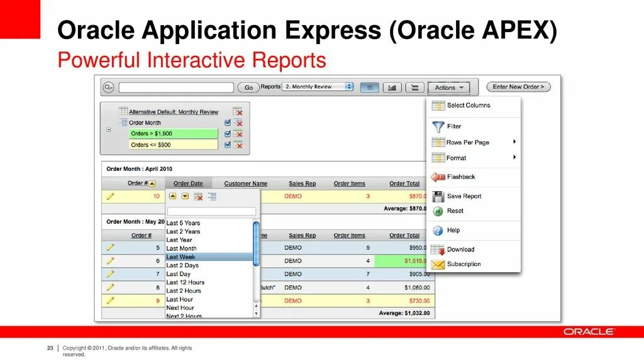
Task: Edit order 5 pencil icon
Action: pos(110,248)
